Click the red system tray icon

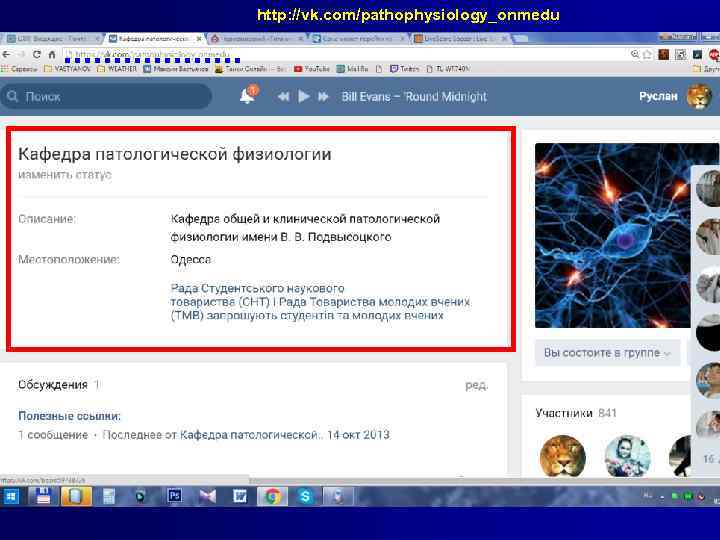click(701, 497)
